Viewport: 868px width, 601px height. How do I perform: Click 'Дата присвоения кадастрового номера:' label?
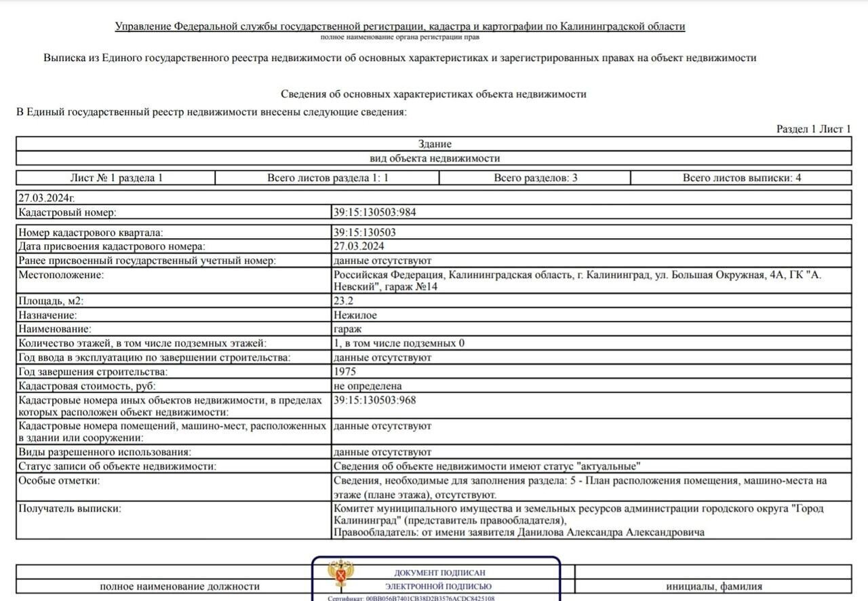click(x=111, y=246)
